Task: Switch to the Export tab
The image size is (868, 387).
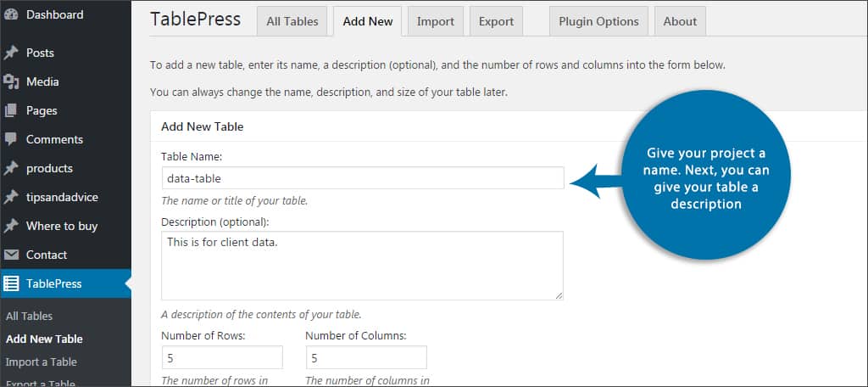Action: [x=496, y=21]
